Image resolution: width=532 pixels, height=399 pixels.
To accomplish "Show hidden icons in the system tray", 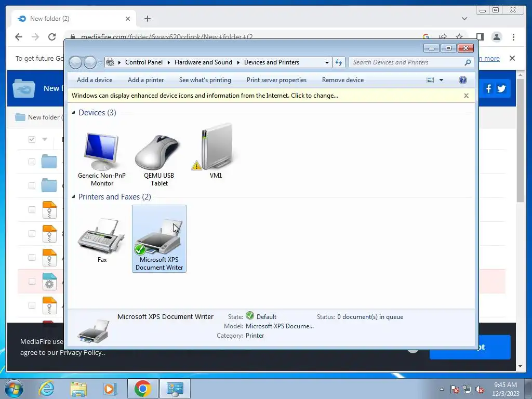I will pyautogui.click(x=442, y=389).
